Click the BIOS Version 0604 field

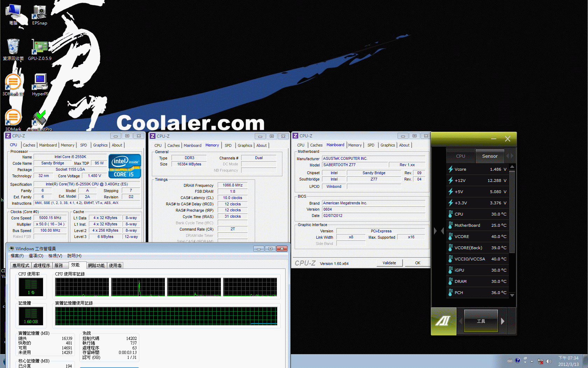pos(373,209)
